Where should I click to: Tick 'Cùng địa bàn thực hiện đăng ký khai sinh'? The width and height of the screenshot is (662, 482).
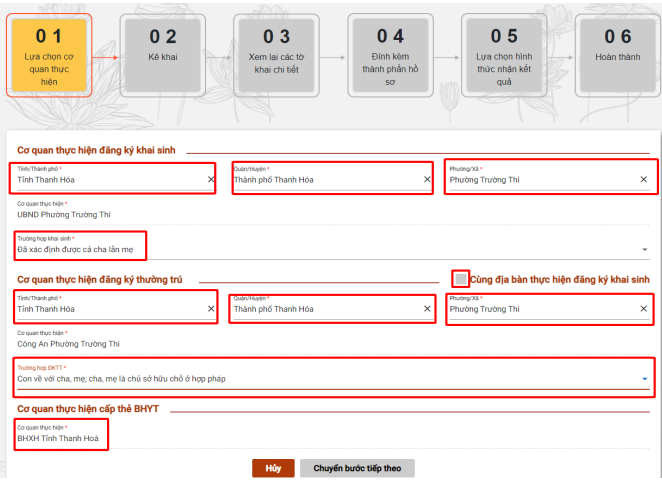tap(460, 278)
